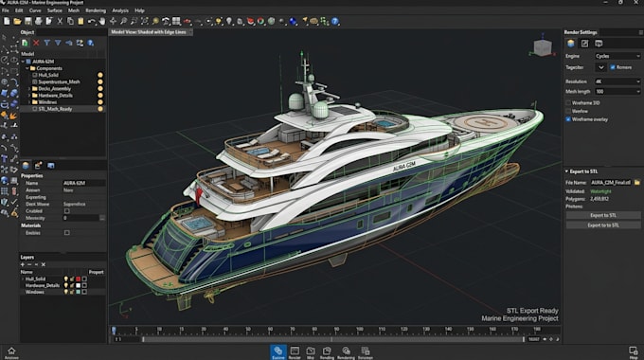Click the Help button at bottom right
Viewport: 644px width, 360px height.
633,352
